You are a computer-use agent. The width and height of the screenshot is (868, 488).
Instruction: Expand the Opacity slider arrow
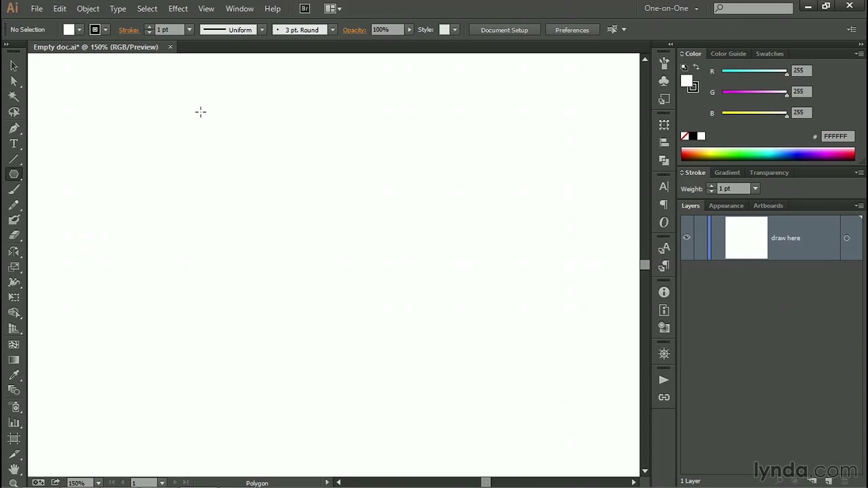click(409, 30)
